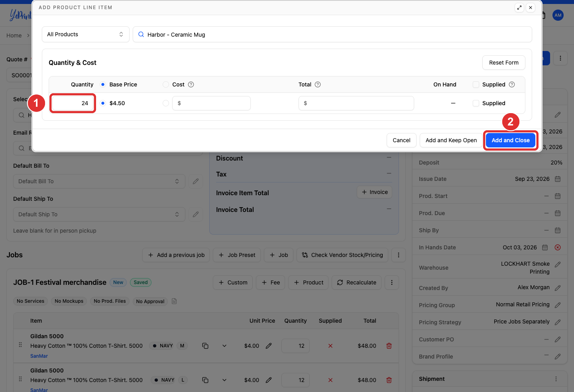Click the Reset Form button
This screenshot has height=392, width=574.
tap(504, 63)
